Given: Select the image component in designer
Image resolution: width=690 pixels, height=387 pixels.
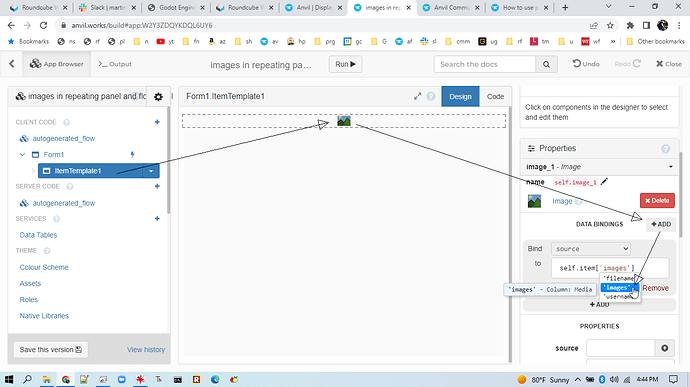Looking at the screenshot, I should (x=344, y=121).
